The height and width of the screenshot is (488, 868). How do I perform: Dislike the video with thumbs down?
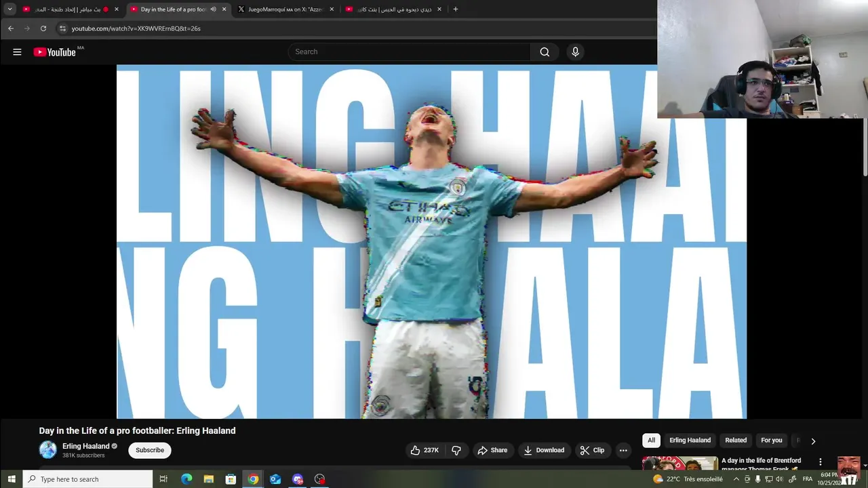click(456, 450)
